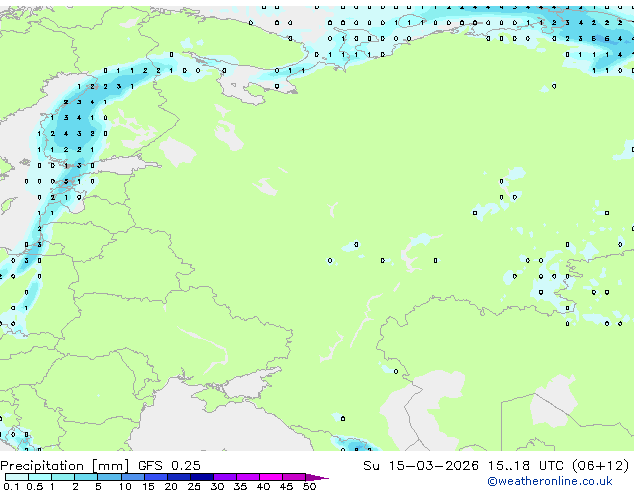Select the 'GFS 0.25' model label

pos(169,466)
